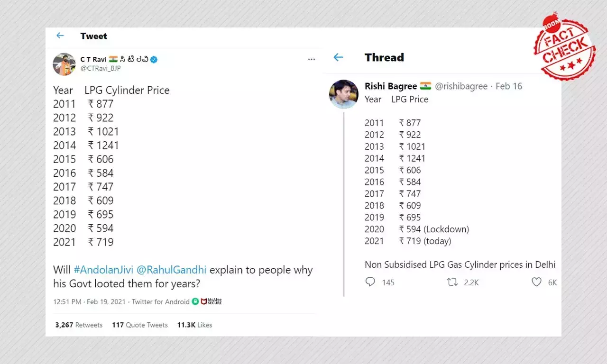
Task: Click Rishi Bagree's profile avatar
Action: coord(343,94)
